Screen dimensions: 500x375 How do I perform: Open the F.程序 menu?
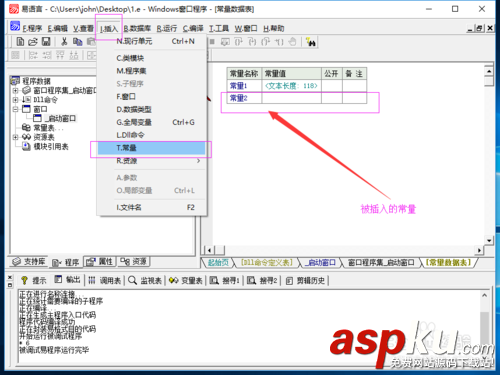tap(32, 29)
